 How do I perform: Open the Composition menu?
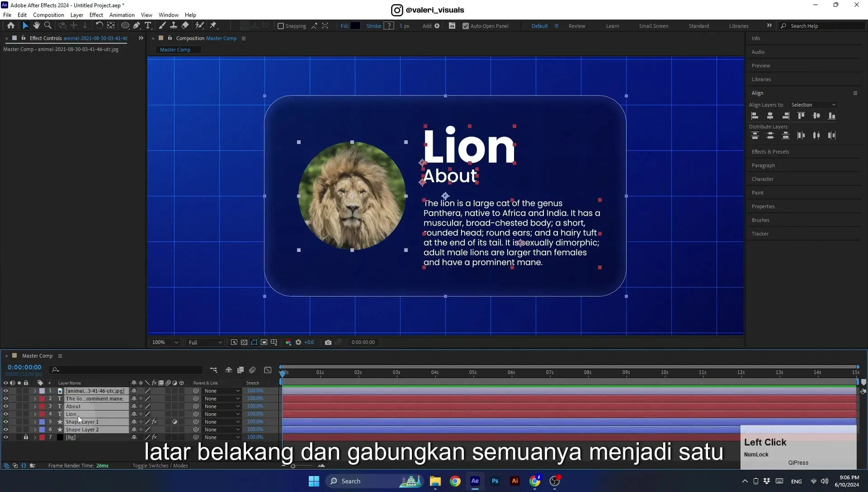coord(48,15)
